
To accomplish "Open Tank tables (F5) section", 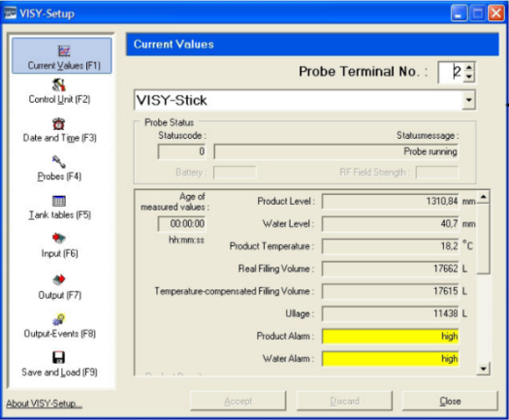I will click(x=60, y=215).
